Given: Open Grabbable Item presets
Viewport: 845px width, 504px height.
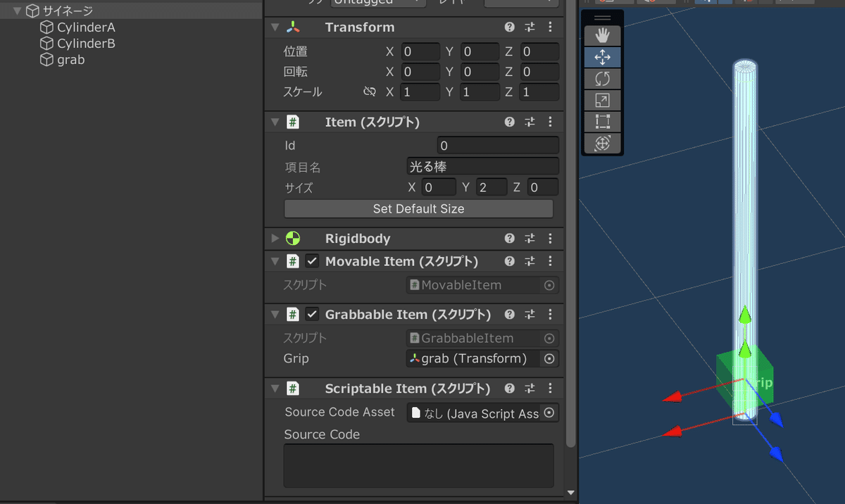Looking at the screenshot, I should click(x=530, y=315).
